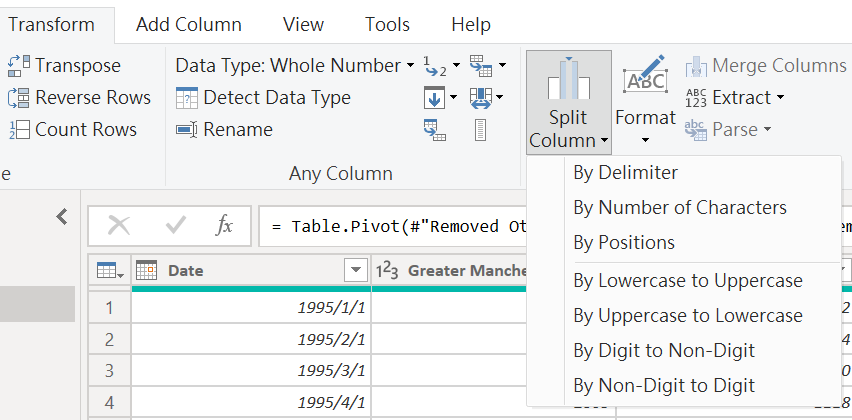Click the Replace Values icon
The width and height of the screenshot is (852, 420).
pyautogui.click(x=435, y=66)
